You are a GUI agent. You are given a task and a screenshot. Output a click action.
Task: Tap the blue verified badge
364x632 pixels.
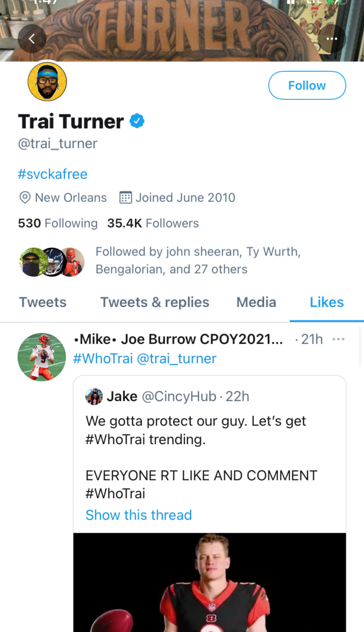[137, 121]
